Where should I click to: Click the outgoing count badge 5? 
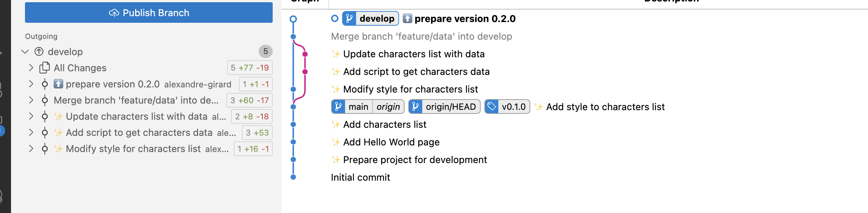click(265, 51)
